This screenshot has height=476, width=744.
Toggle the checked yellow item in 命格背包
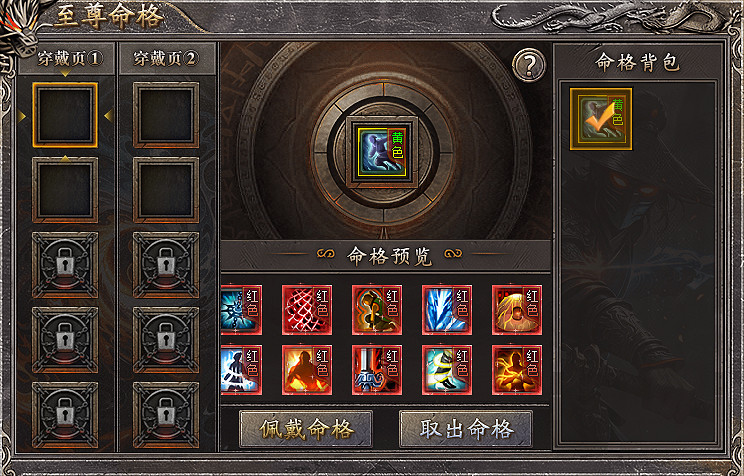click(601, 119)
